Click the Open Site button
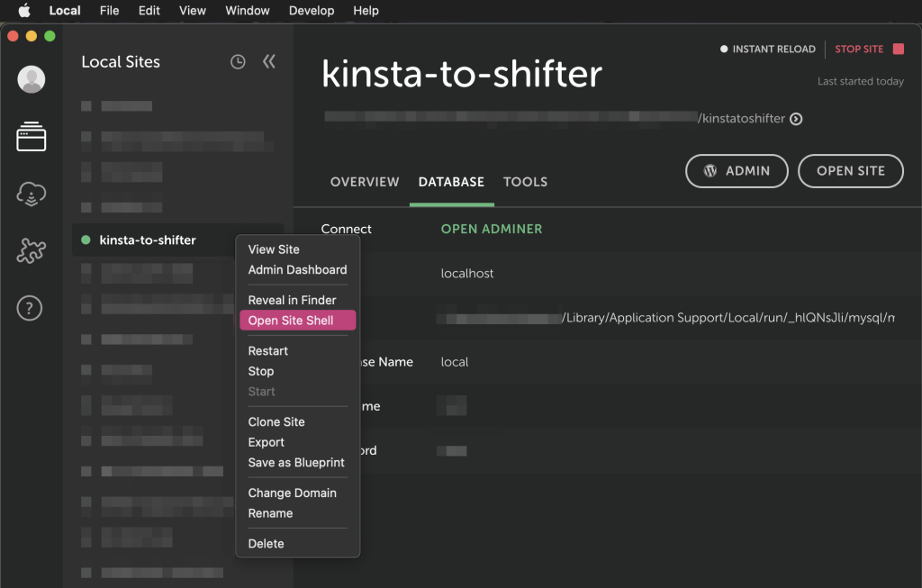Viewport: 922px width, 588px height. (850, 170)
